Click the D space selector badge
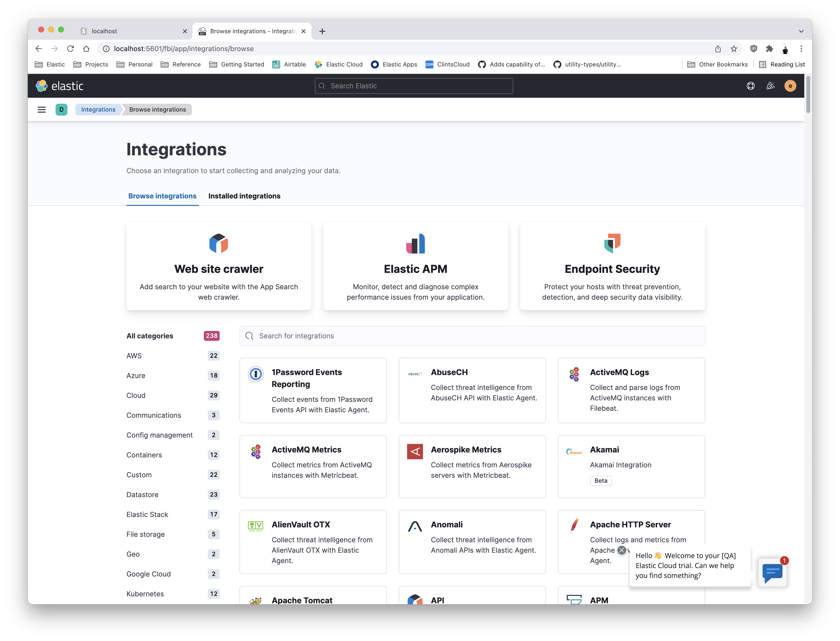Image resolution: width=840 pixels, height=641 pixels. coord(61,109)
